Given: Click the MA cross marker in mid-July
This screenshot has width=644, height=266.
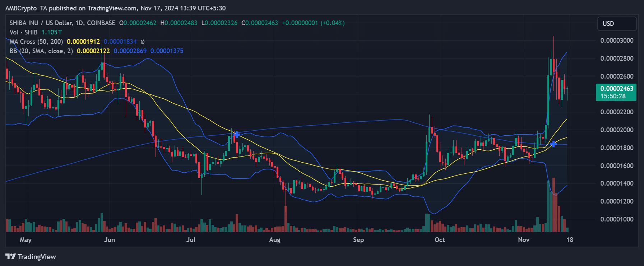Looking at the screenshot, I should click(x=237, y=135).
